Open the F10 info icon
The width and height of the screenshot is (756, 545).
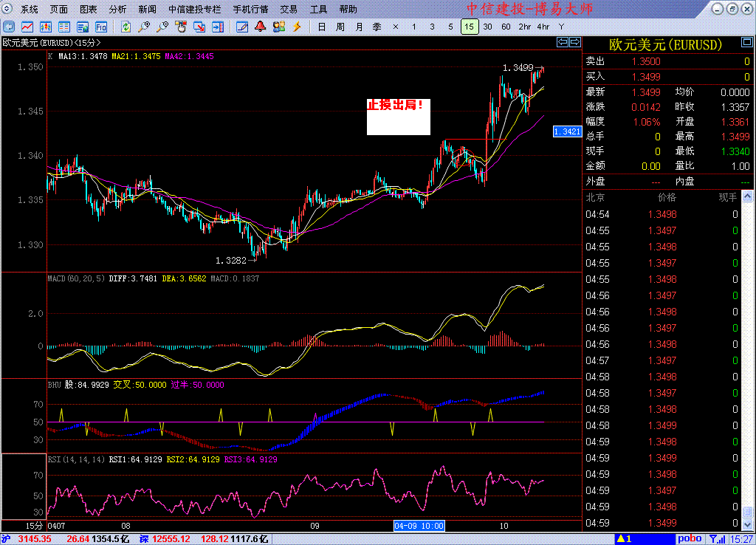coord(100,27)
